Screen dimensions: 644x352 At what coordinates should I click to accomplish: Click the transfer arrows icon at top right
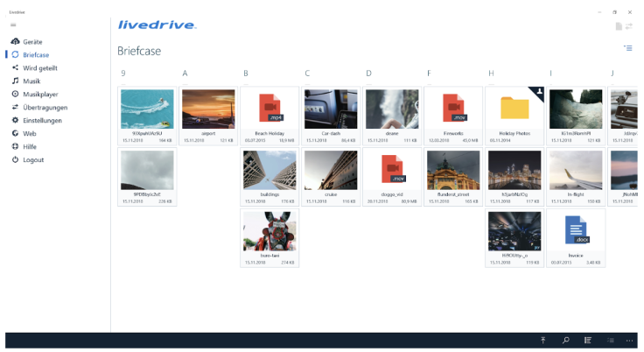[629, 26]
